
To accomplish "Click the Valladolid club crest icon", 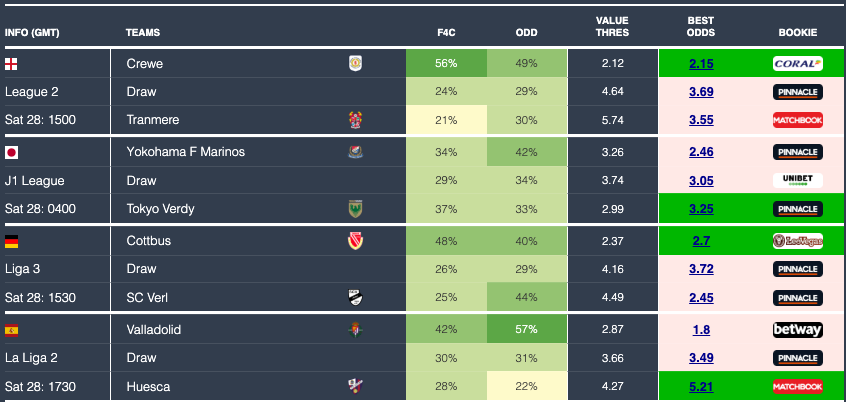I will [355, 329].
